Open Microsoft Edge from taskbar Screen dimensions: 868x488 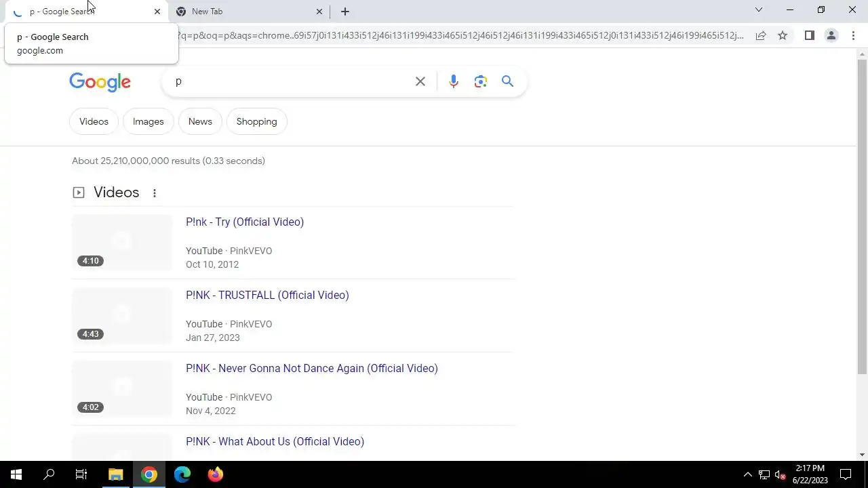click(182, 474)
